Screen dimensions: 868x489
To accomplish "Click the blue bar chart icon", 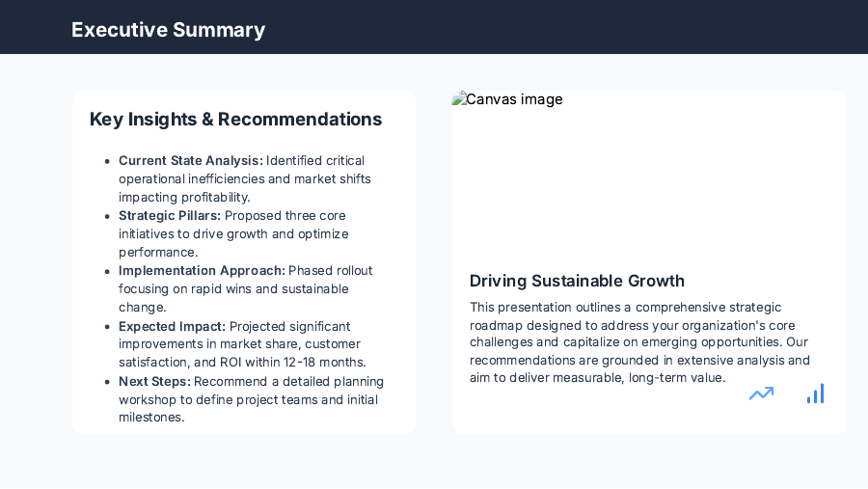I will pos(815,394).
